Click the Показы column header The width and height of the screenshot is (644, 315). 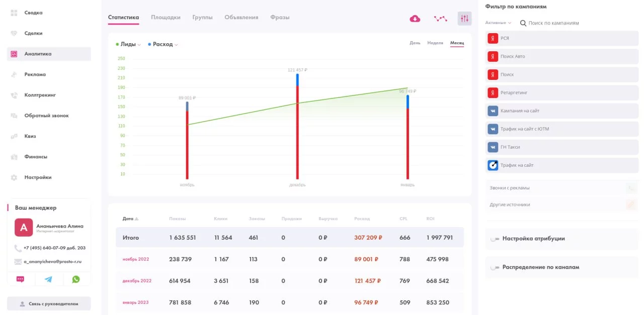pyautogui.click(x=178, y=219)
